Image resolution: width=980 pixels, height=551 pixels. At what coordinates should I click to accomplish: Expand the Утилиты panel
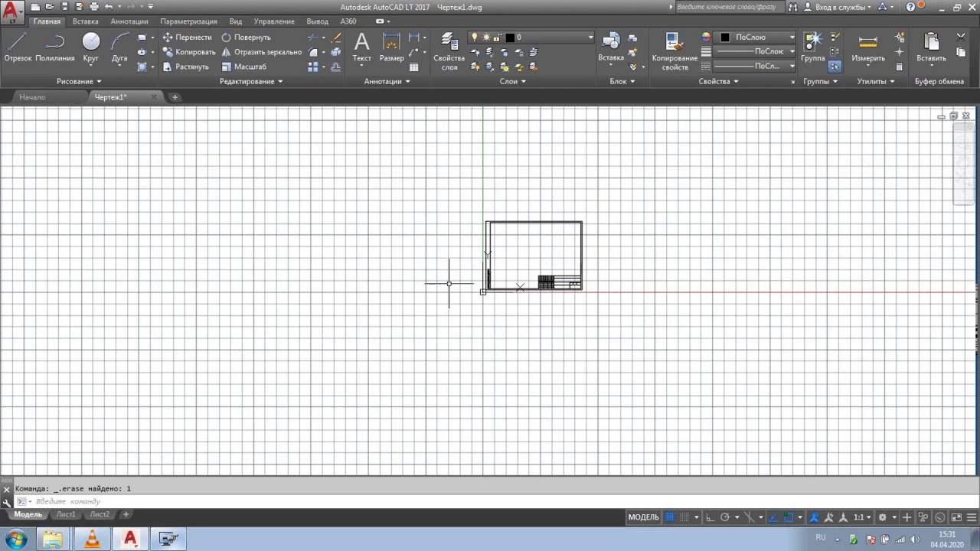point(876,81)
